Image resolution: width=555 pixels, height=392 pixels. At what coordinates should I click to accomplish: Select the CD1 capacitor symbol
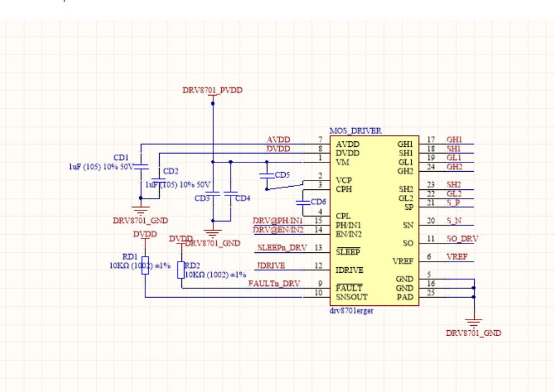(141, 167)
